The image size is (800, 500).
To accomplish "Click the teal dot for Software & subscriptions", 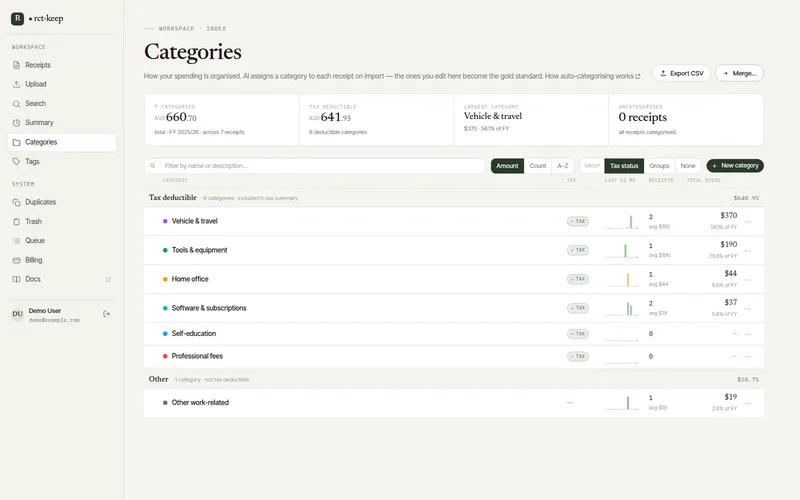I will pyautogui.click(x=165, y=309).
